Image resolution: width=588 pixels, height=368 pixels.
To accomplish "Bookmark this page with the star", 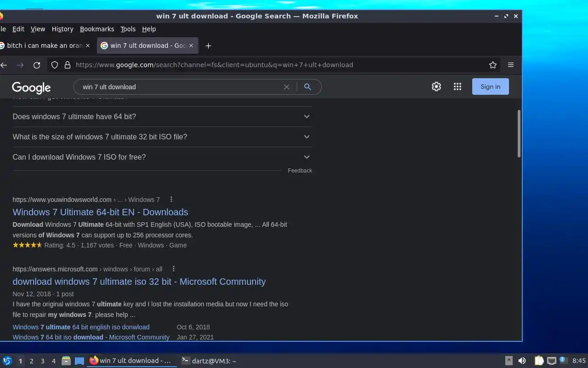I will tap(493, 65).
